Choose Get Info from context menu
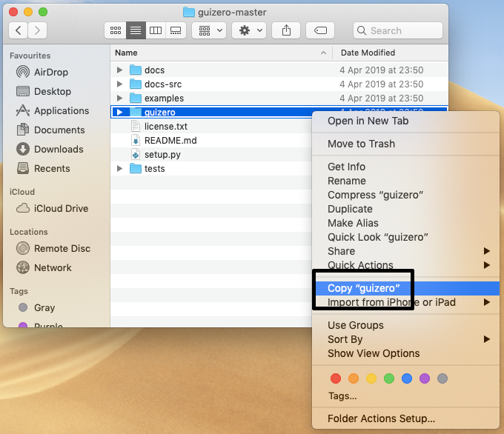Image resolution: width=504 pixels, height=434 pixels. pos(405,167)
